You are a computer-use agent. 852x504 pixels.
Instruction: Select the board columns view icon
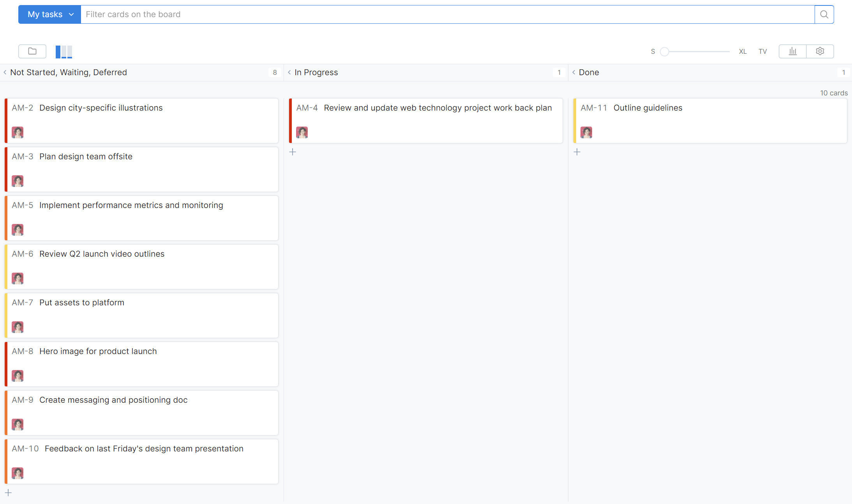pyautogui.click(x=64, y=51)
